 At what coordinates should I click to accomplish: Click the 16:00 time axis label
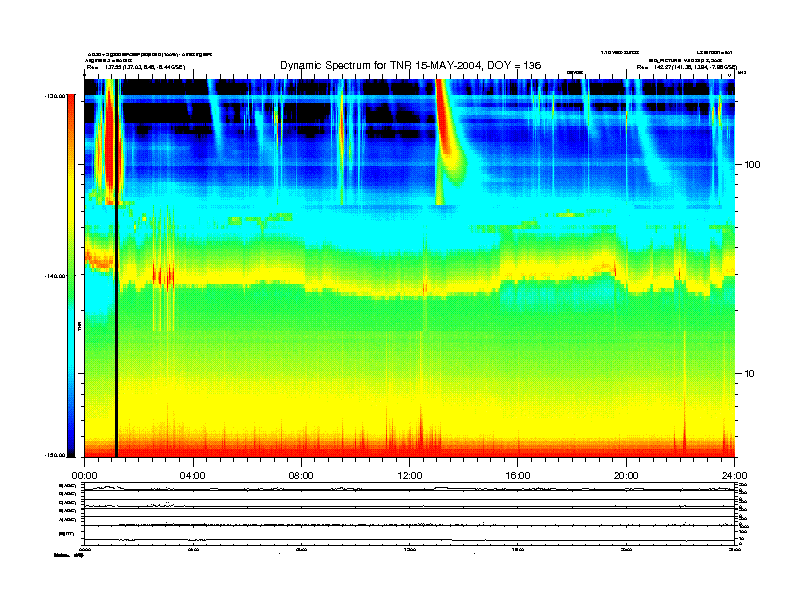click(518, 476)
